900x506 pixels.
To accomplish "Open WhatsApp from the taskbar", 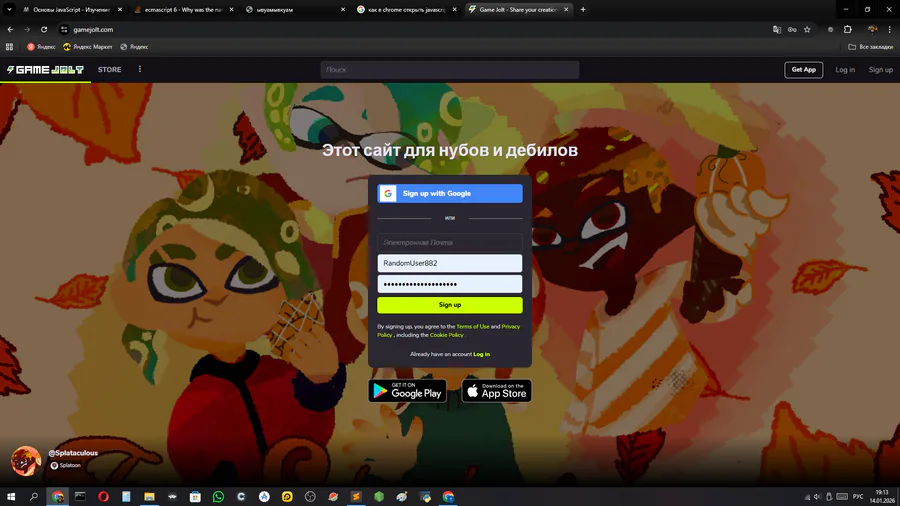I will pos(218,496).
